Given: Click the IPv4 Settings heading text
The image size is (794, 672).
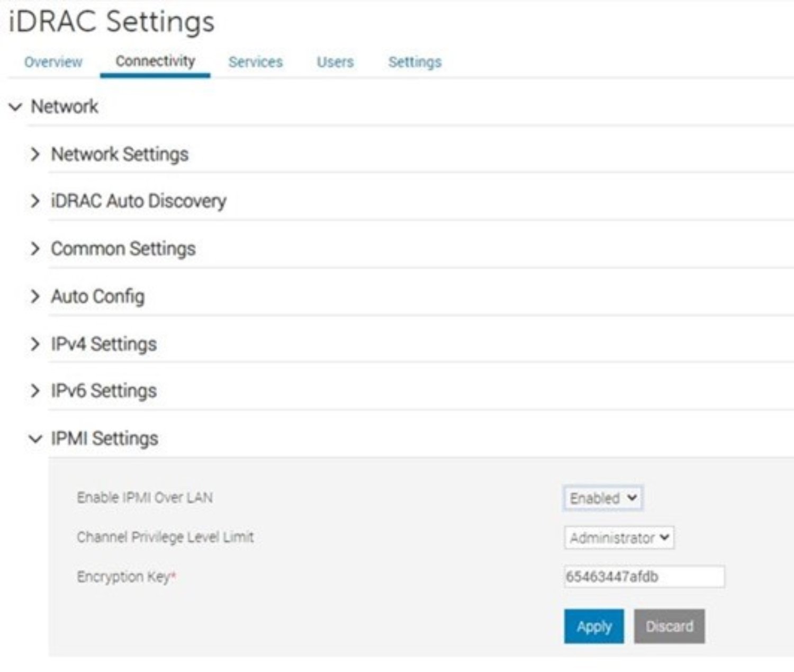Looking at the screenshot, I should pos(104,344).
